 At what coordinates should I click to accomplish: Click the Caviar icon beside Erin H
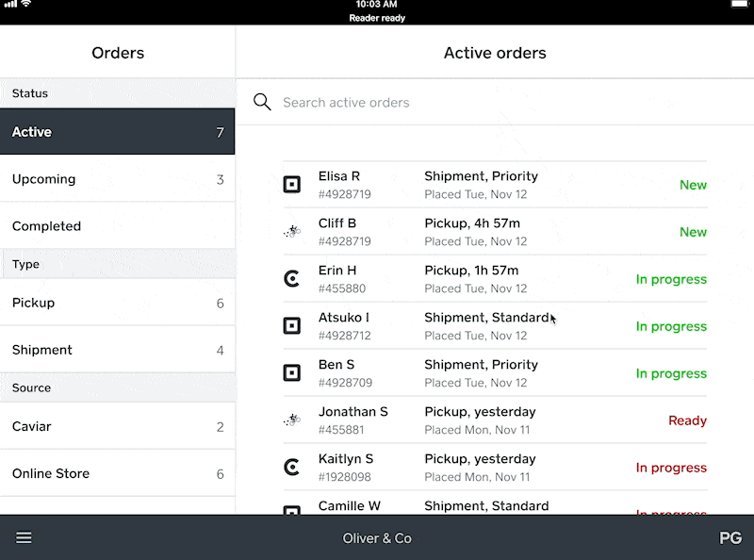(x=292, y=278)
